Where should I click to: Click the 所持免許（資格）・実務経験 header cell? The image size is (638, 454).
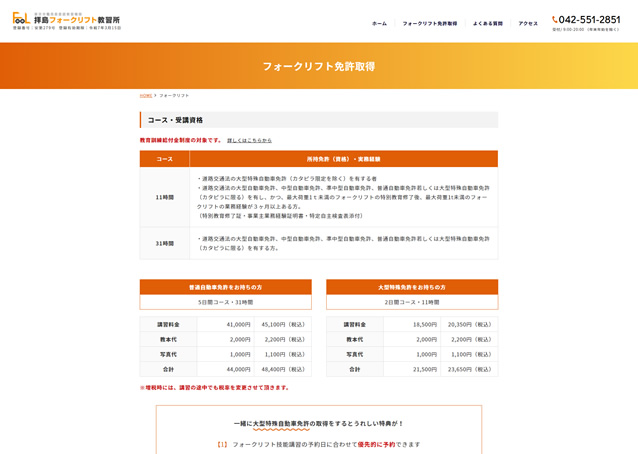click(x=343, y=159)
